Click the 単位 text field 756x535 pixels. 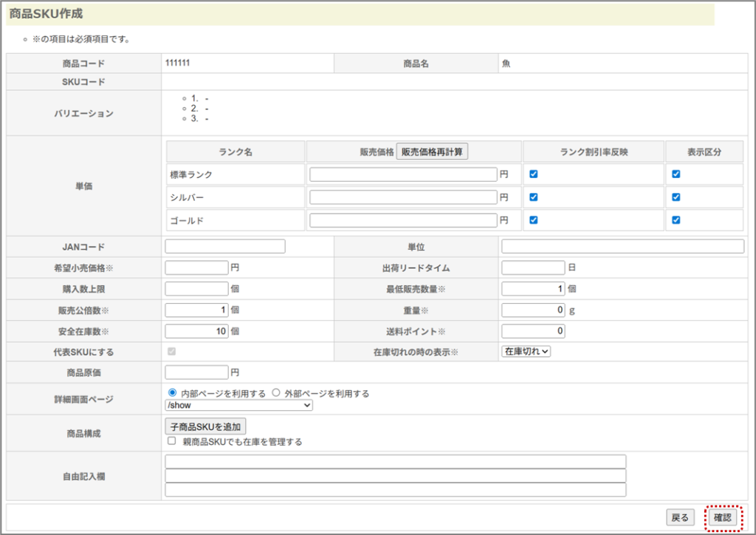point(622,246)
